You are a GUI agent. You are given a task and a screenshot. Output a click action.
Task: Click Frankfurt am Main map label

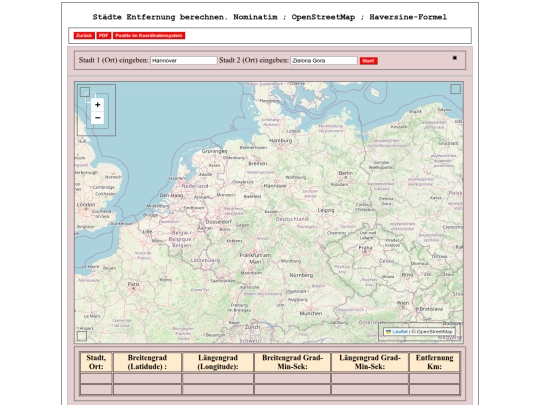coord(255,258)
